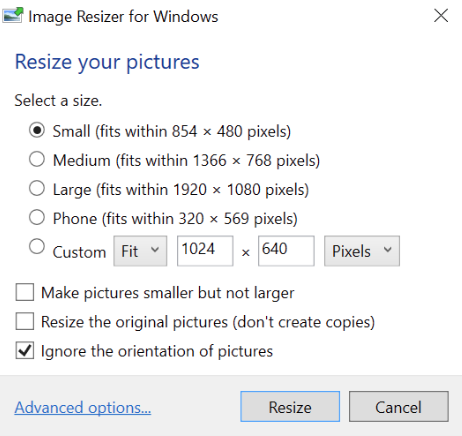The height and width of the screenshot is (436, 462).
Task: Click the Resize button
Action: coord(290,407)
